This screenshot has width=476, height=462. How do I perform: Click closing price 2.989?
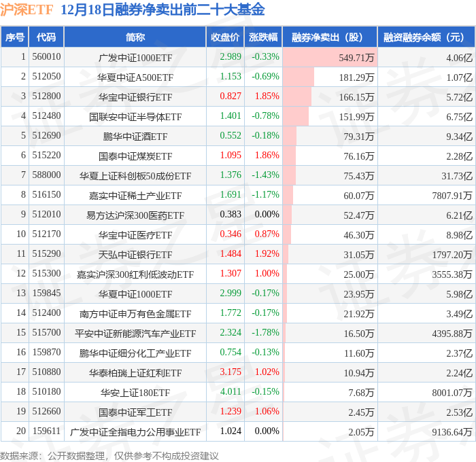pyautogui.click(x=231, y=56)
